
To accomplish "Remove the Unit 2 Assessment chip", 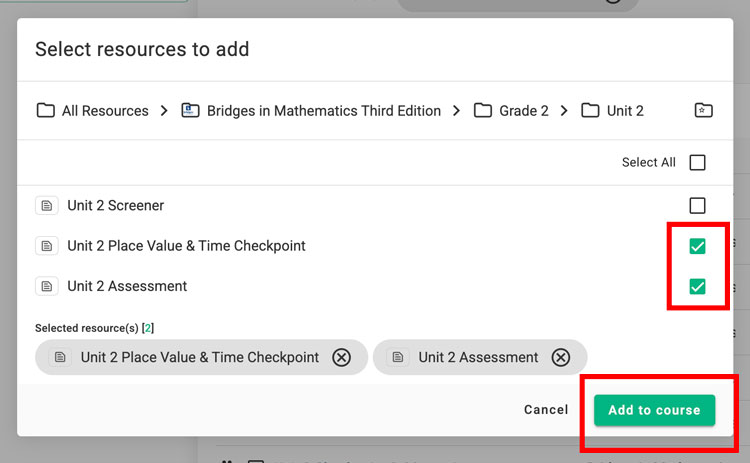I will (561, 357).
